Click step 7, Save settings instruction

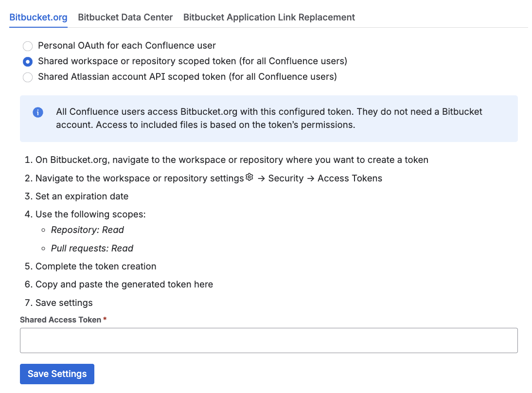tap(63, 303)
